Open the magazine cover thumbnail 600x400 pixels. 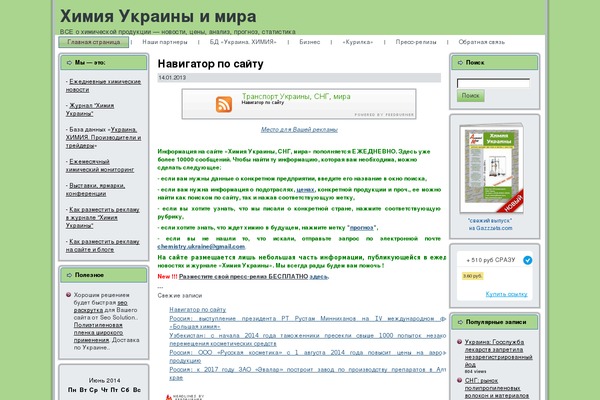492,169
